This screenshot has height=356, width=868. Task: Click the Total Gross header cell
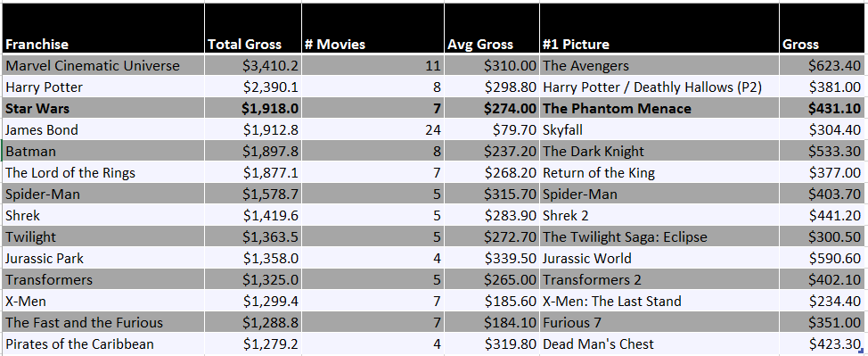pos(253,29)
